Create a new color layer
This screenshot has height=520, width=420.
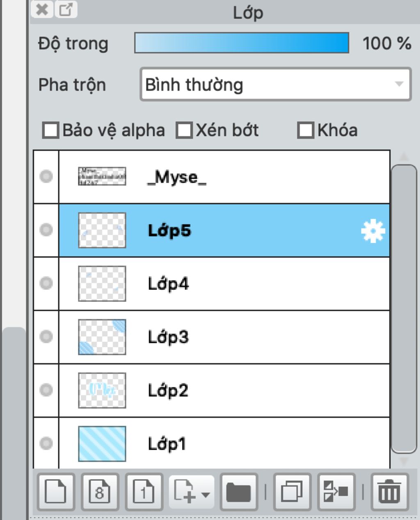pyautogui.click(x=56, y=492)
